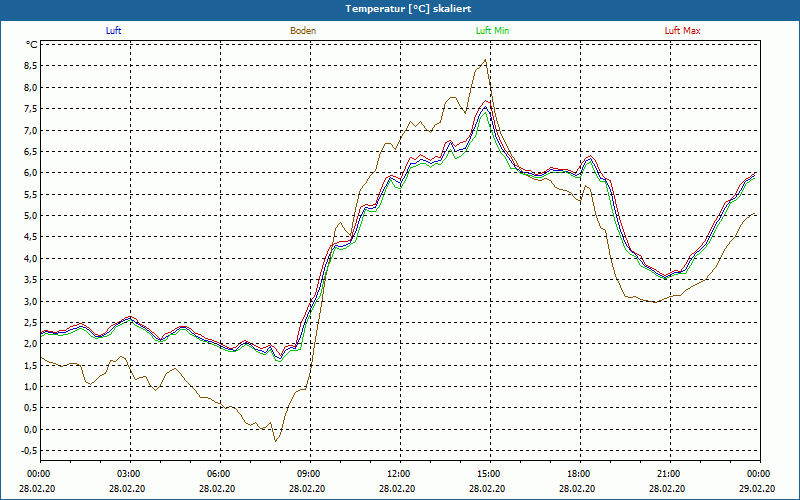800x500 pixels.
Task: Click the °C unit label on y-axis
Action: pyautogui.click(x=32, y=45)
